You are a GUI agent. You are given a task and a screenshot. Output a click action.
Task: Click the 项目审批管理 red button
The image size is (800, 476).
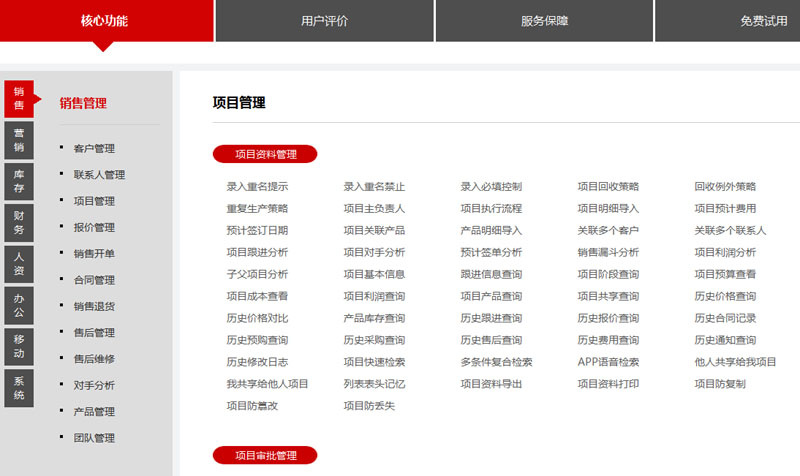265,456
